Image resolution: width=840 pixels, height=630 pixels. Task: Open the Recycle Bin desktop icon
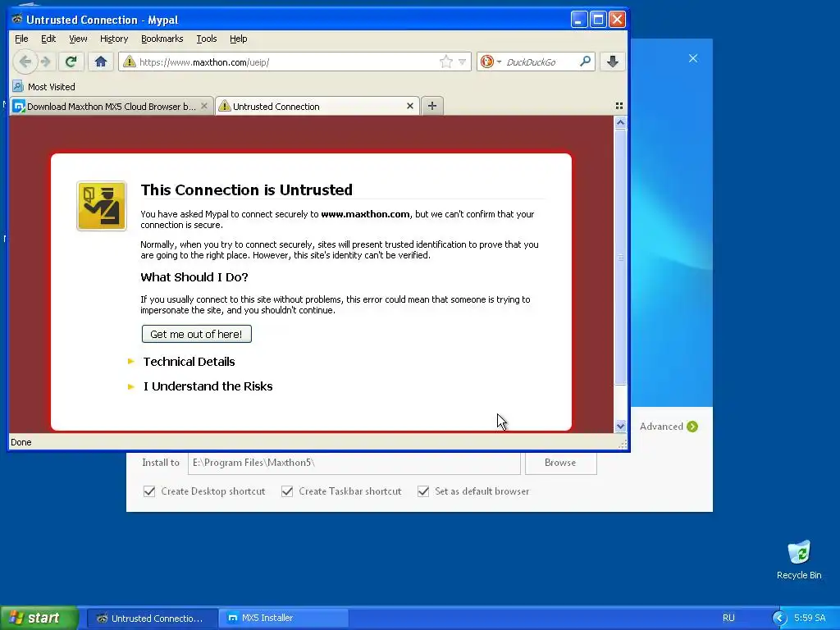point(799,559)
